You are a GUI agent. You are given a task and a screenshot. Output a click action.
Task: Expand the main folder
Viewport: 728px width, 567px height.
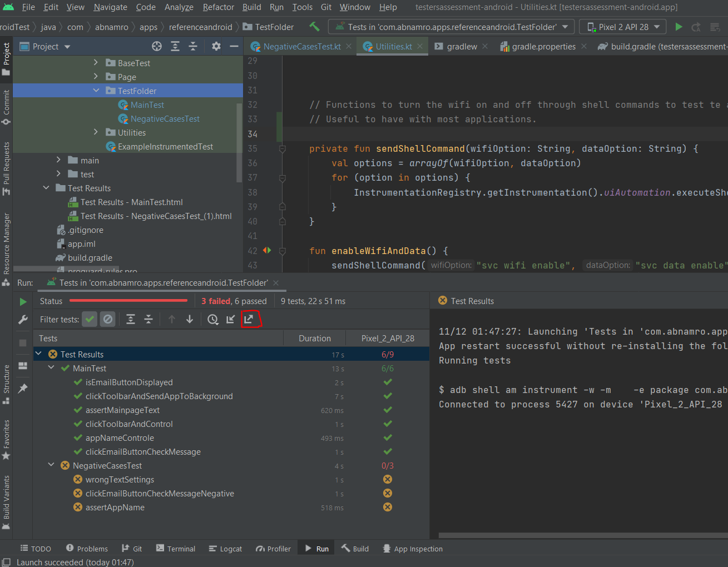click(58, 160)
